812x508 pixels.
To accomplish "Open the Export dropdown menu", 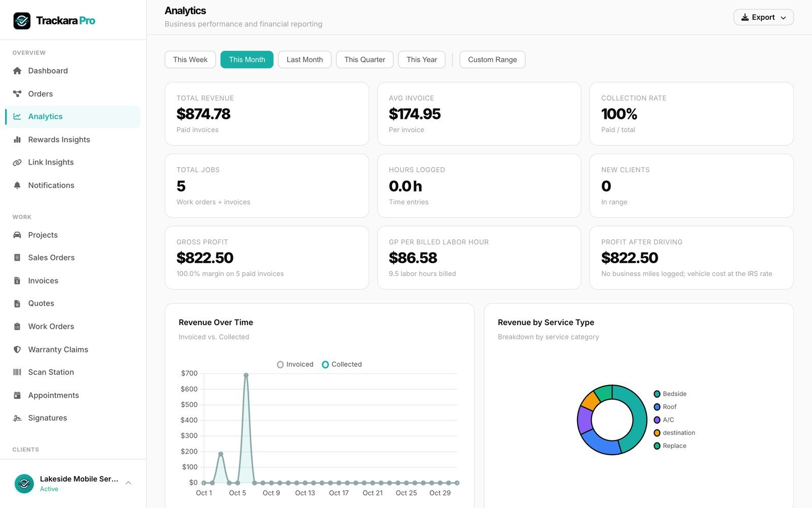I will pos(763,17).
